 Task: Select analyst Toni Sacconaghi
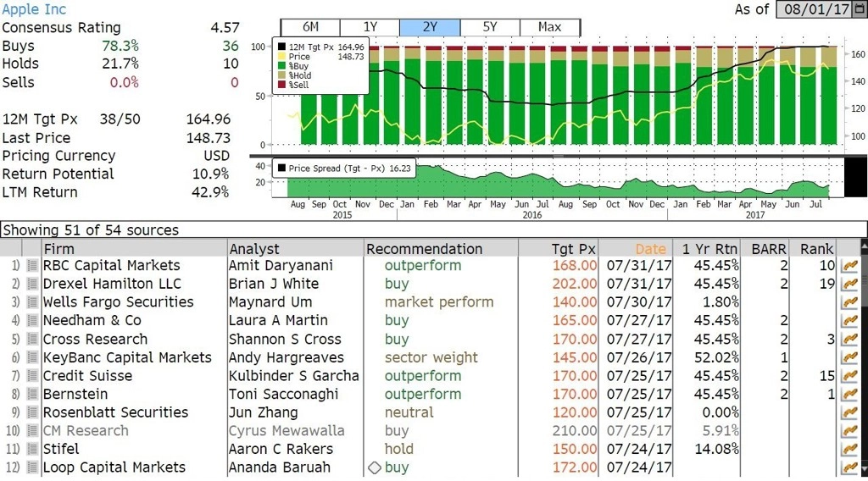(283, 394)
